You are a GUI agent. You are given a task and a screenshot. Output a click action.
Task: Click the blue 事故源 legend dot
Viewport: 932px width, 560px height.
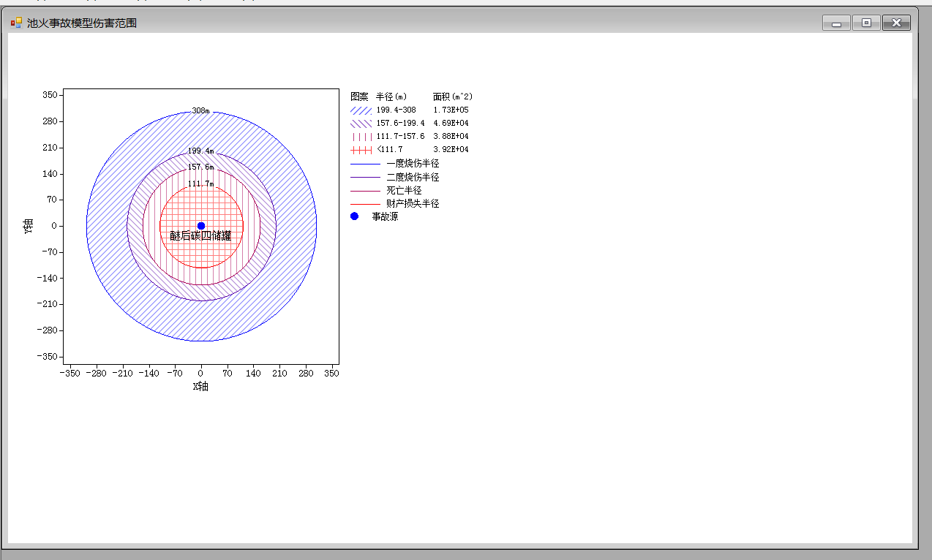pyautogui.click(x=355, y=216)
